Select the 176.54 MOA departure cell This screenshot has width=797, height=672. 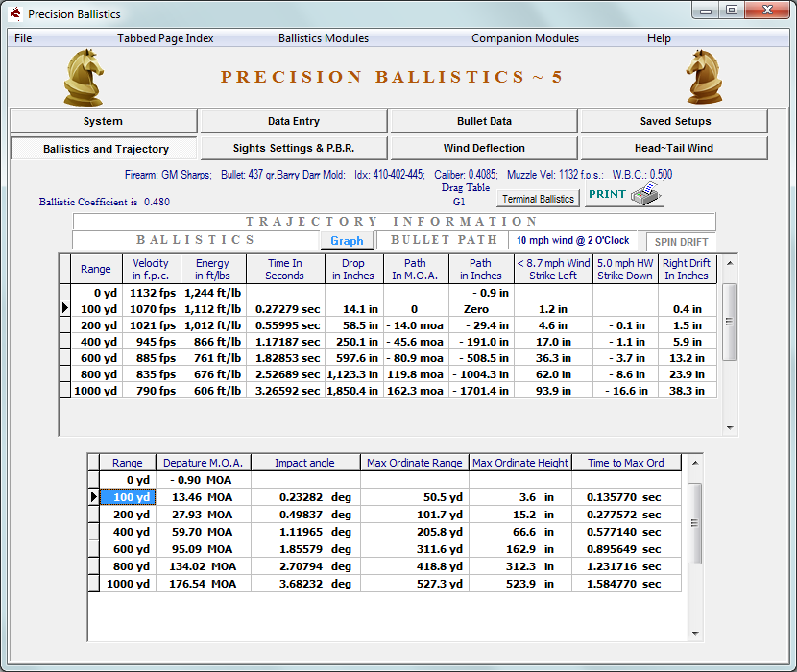204,584
